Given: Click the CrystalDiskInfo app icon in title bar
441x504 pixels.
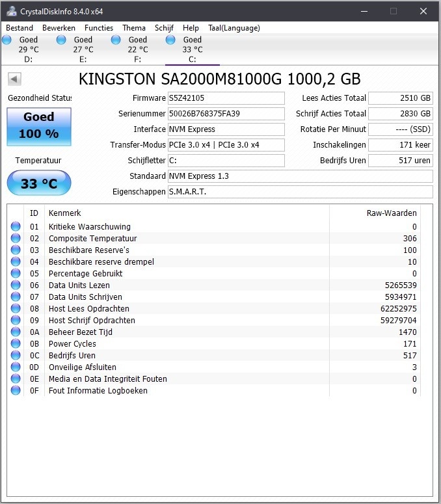Looking at the screenshot, I should pyautogui.click(x=12, y=11).
